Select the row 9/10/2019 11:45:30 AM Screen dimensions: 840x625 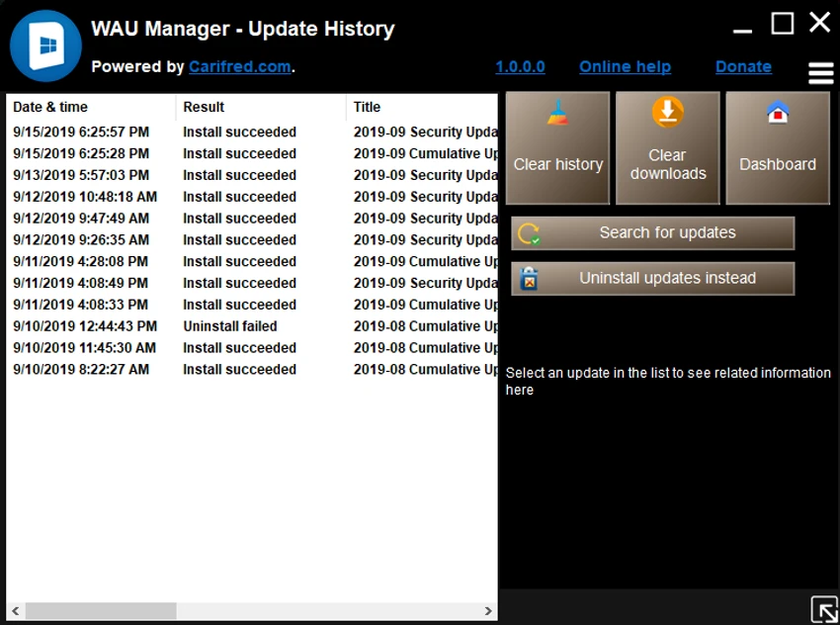(252, 347)
